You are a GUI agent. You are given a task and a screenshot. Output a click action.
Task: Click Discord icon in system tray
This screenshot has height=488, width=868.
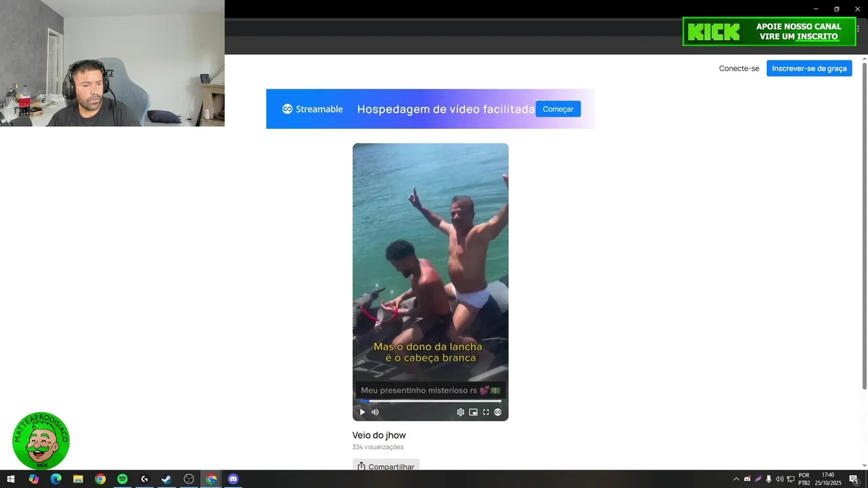pyautogui.click(x=747, y=479)
